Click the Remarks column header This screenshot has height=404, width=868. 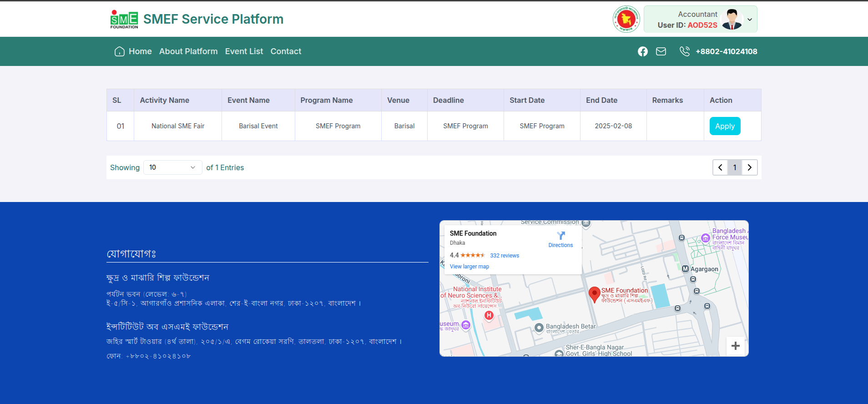(x=675, y=100)
